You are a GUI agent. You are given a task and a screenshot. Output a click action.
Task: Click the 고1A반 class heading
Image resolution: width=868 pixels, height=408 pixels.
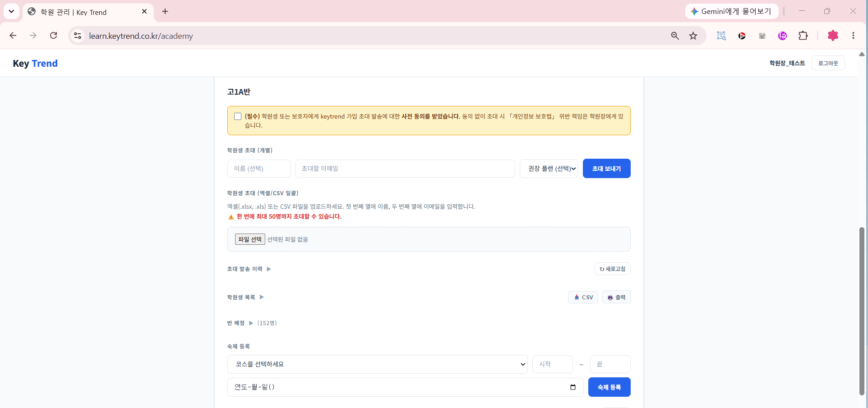(239, 92)
